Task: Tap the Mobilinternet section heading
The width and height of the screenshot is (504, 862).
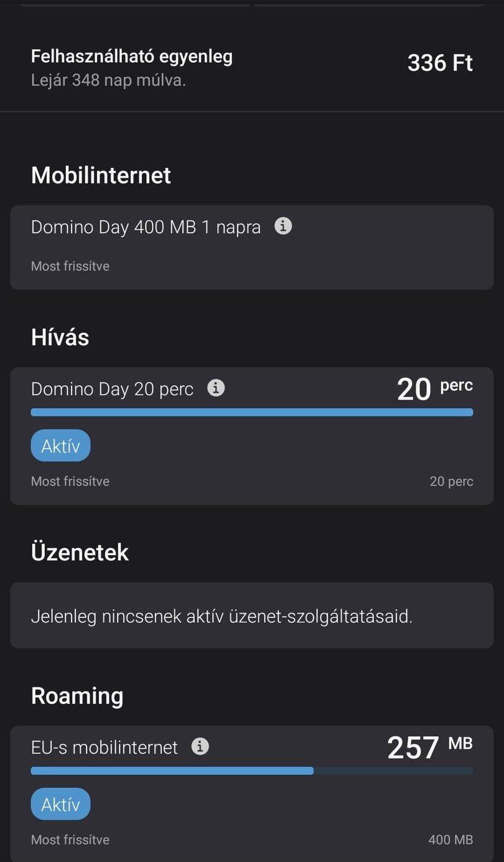Action: [101, 175]
